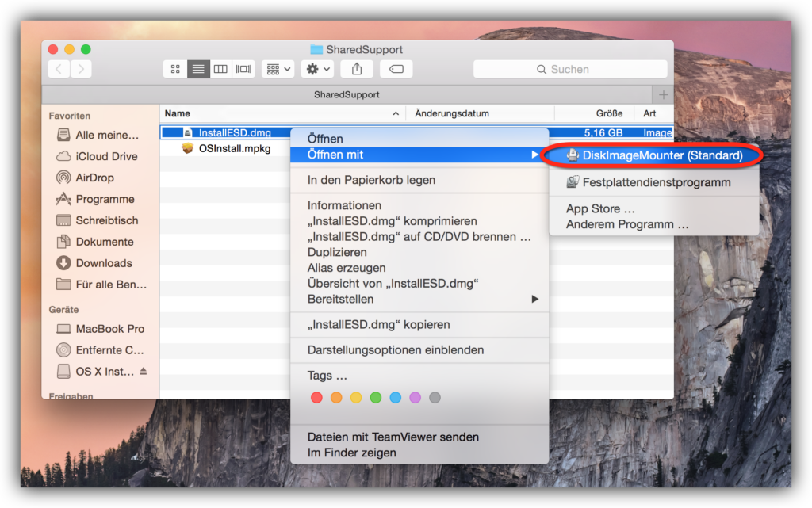This screenshot has width=812, height=508.
Task: Choose In den Papierkorb legen
Action: click(x=419, y=180)
